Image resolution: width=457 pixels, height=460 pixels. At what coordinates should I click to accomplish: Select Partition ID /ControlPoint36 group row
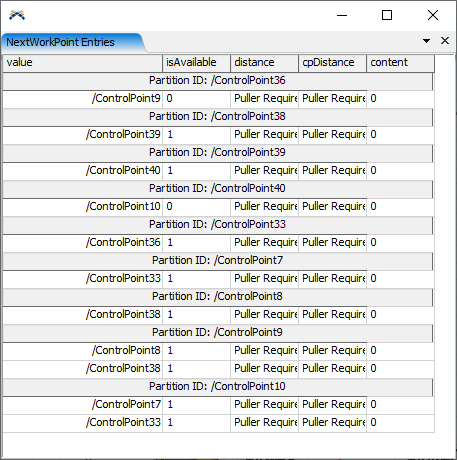[x=218, y=81]
